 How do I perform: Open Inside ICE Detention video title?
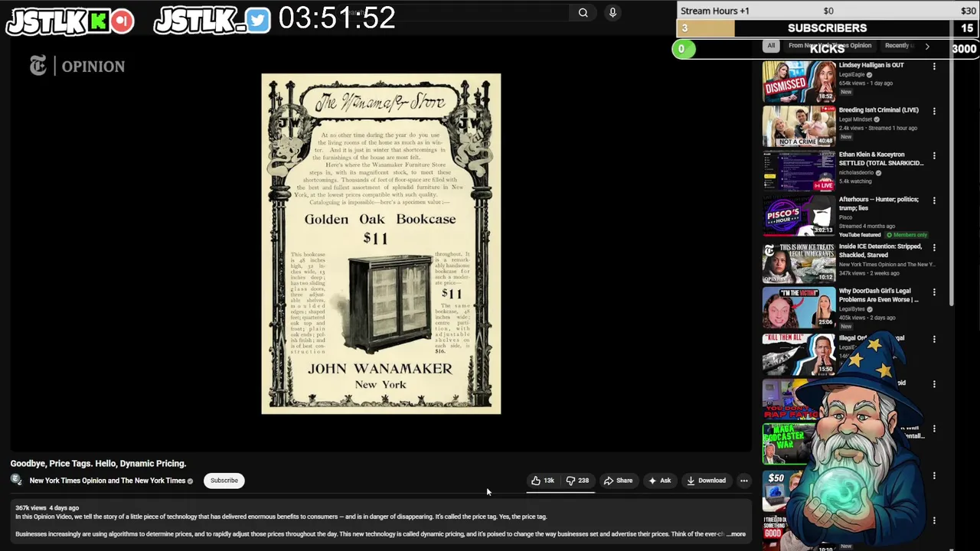pyautogui.click(x=880, y=251)
